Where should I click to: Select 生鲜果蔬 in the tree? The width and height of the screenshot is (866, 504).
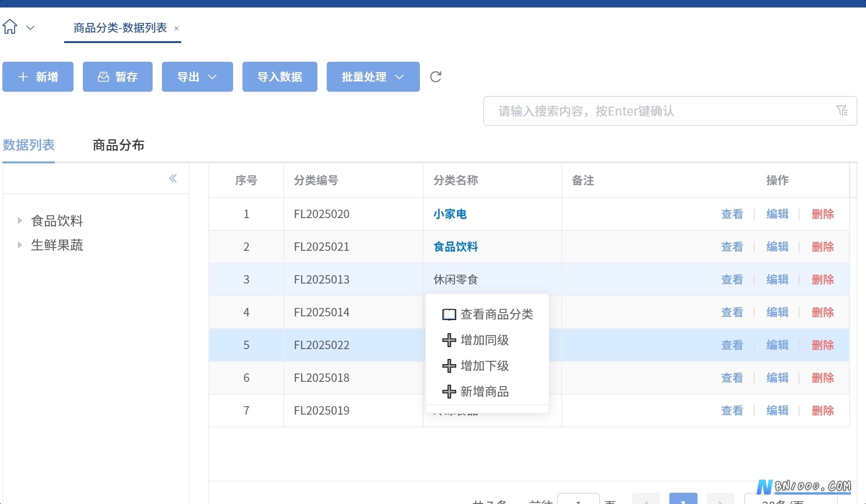tap(57, 245)
